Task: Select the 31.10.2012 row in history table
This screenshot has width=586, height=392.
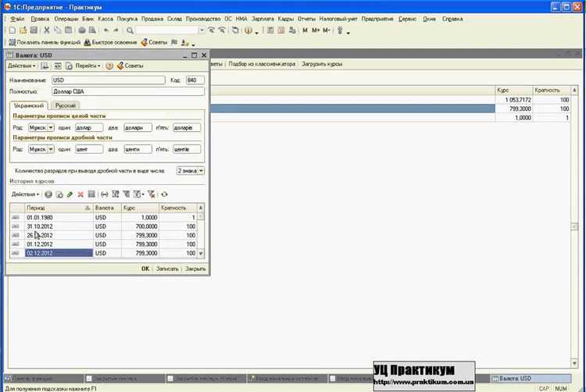Action: click(x=103, y=226)
